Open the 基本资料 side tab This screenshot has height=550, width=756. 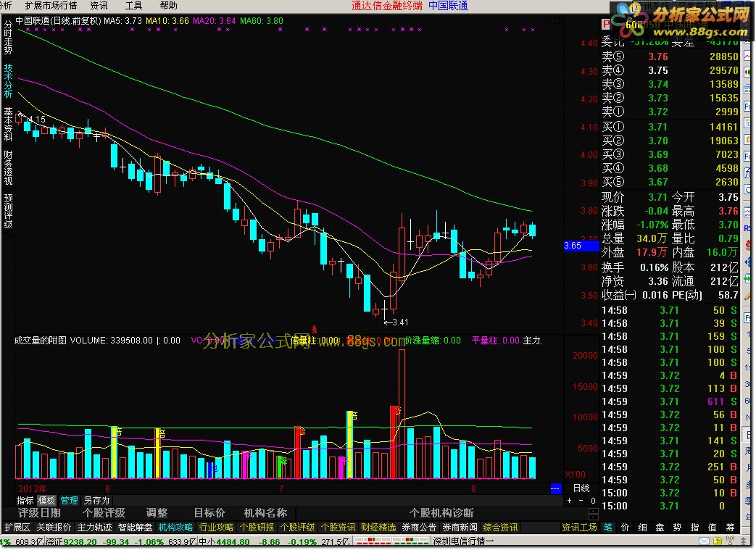pos(8,124)
